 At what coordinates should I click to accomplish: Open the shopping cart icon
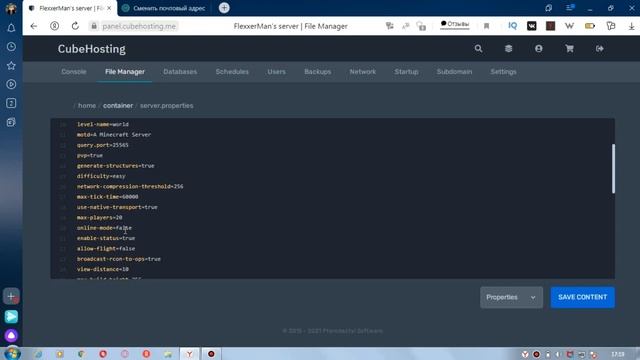point(569,49)
